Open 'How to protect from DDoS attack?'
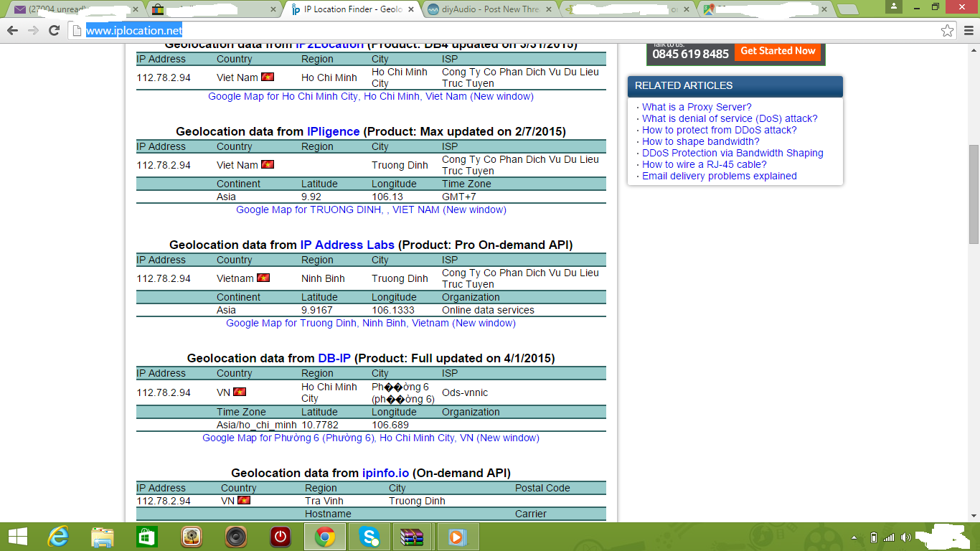This screenshot has height=551, width=980. (719, 130)
